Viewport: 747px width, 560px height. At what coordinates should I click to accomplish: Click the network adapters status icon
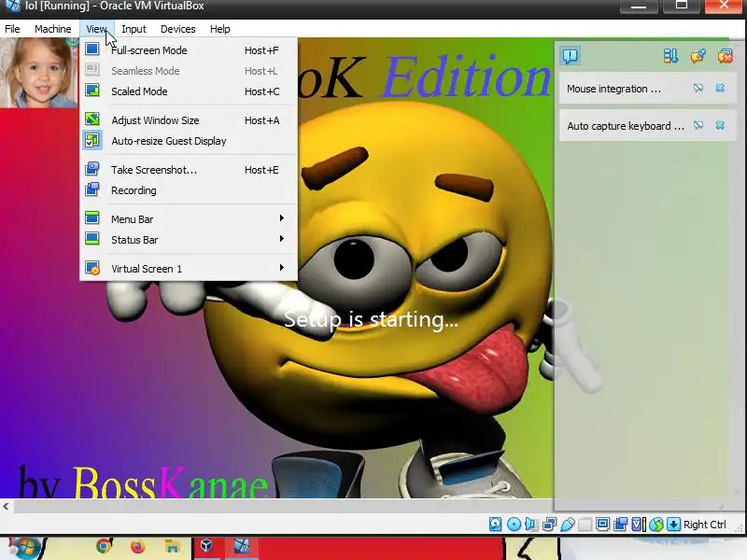[549, 525]
